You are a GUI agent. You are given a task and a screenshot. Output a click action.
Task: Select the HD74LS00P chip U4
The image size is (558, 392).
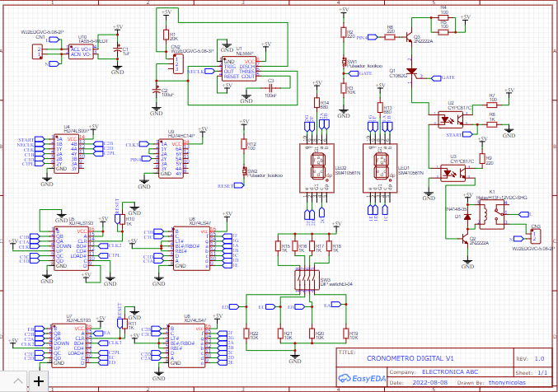click(66, 154)
